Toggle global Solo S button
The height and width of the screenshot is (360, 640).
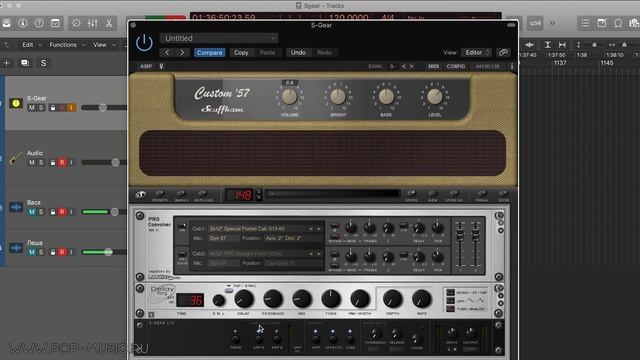point(43,63)
